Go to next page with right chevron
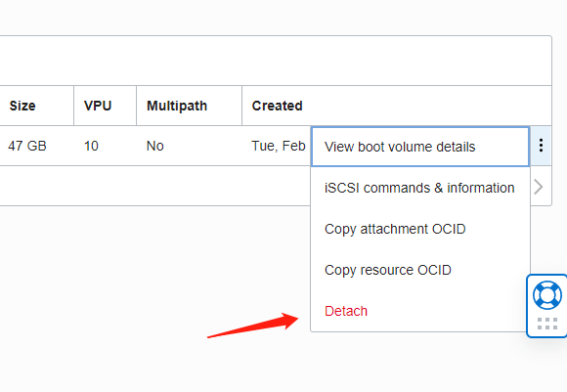567x392 pixels. click(539, 187)
